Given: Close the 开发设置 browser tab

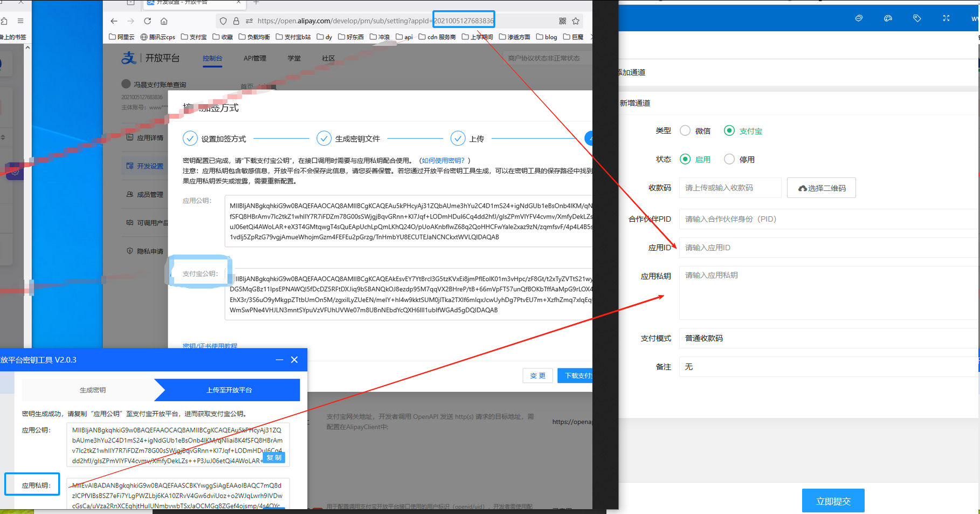Looking at the screenshot, I should pos(238,3).
